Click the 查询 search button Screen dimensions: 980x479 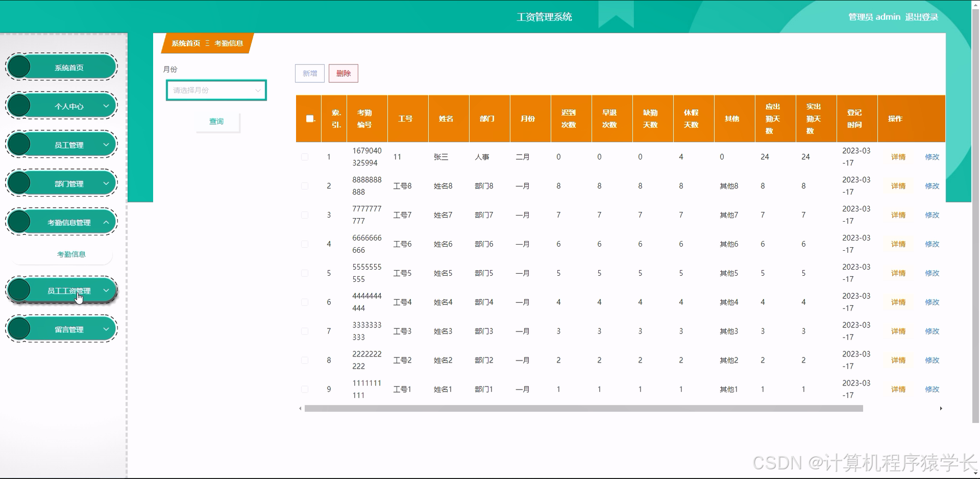[217, 122]
